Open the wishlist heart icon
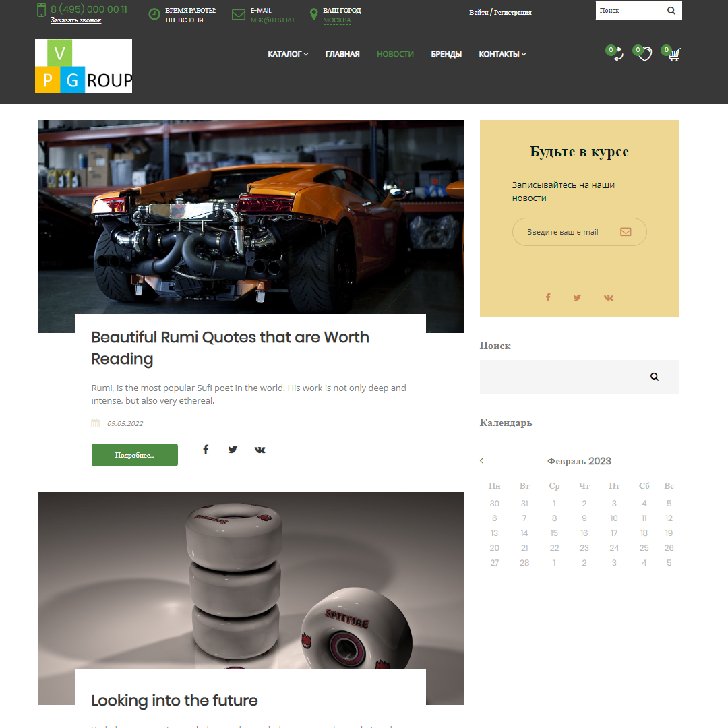The height and width of the screenshot is (728, 728). [645, 55]
